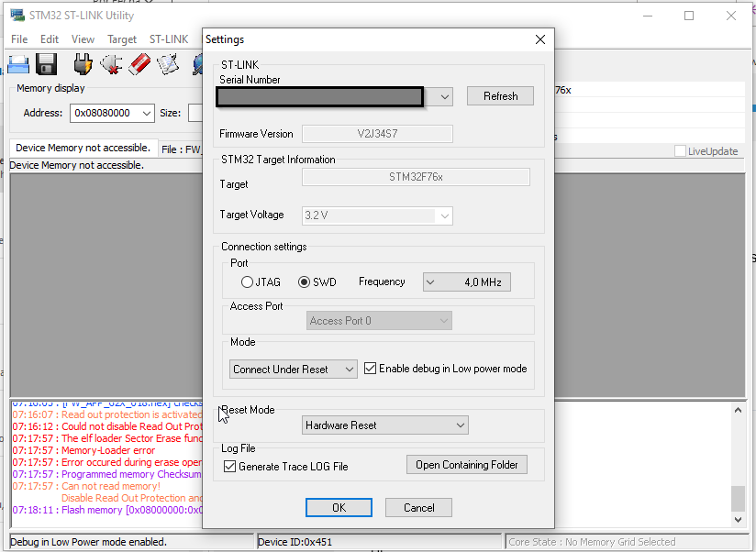
Task: Expand the Serial Number dropdown
Action: [x=445, y=97]
